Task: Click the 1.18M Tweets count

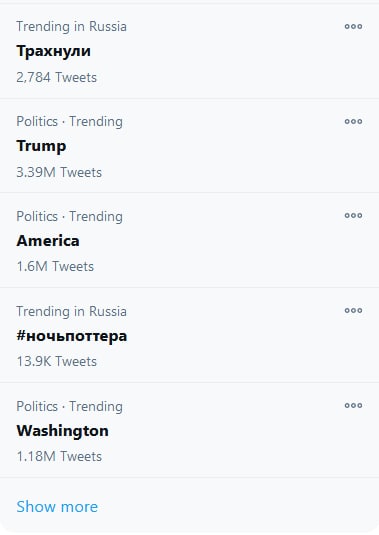Action: 59,456
